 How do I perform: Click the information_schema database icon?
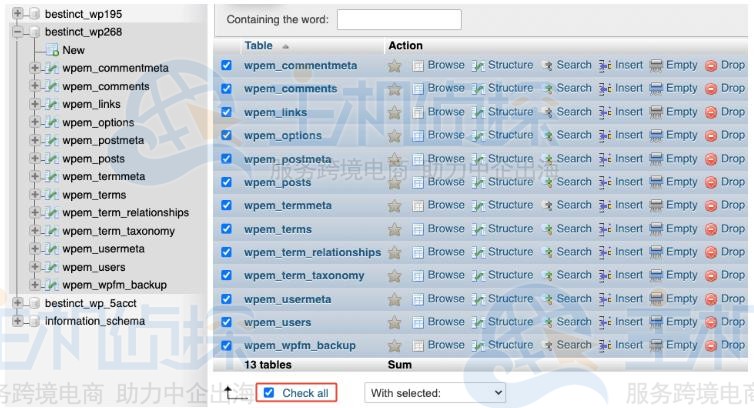click(x=35, y=321)
